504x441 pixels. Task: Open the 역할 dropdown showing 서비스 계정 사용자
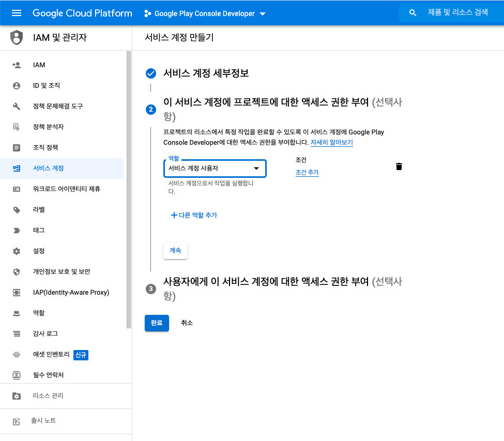(x=215, y=169)
